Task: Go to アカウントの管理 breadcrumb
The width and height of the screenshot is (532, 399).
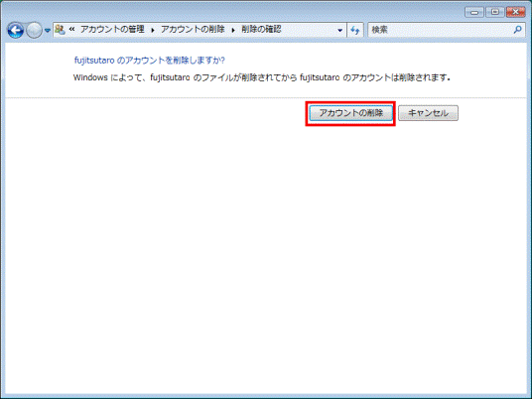Action: [112, 30]
